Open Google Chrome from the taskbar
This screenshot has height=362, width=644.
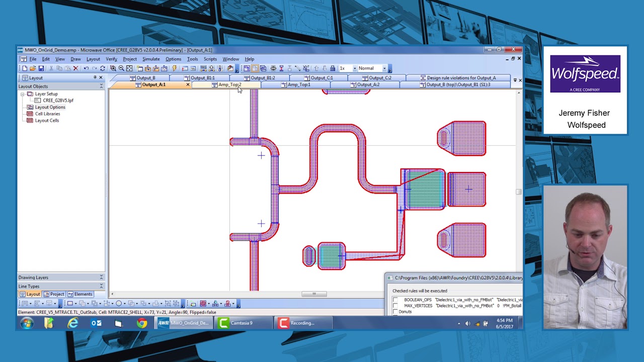pos(142,323)
